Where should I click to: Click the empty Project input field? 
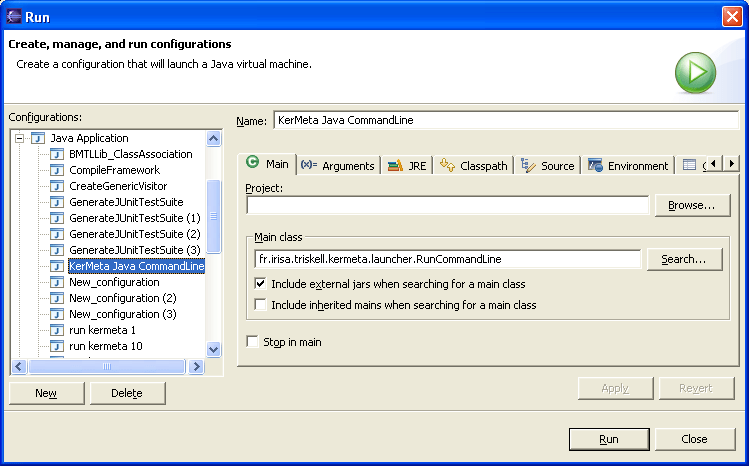tap(448, 205)
